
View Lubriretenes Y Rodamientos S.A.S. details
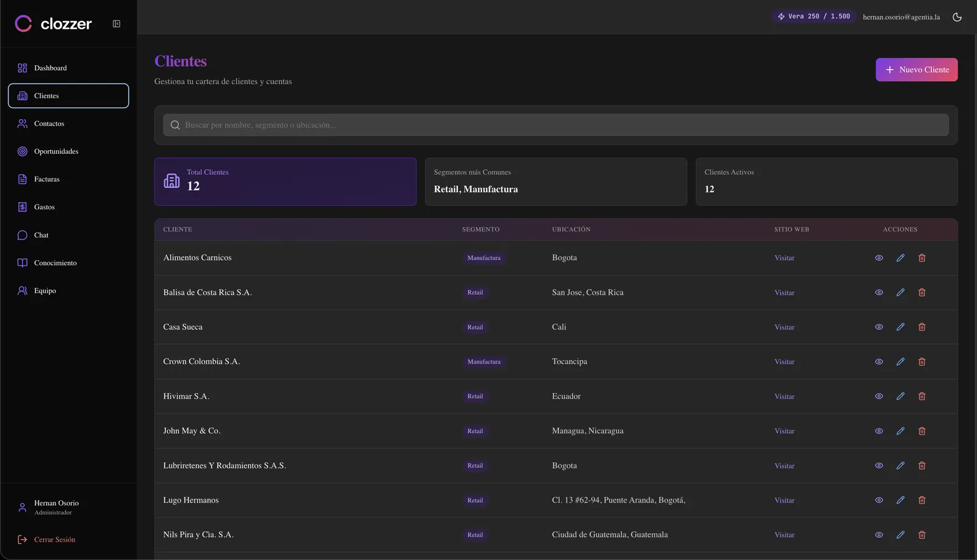point(879,465)
